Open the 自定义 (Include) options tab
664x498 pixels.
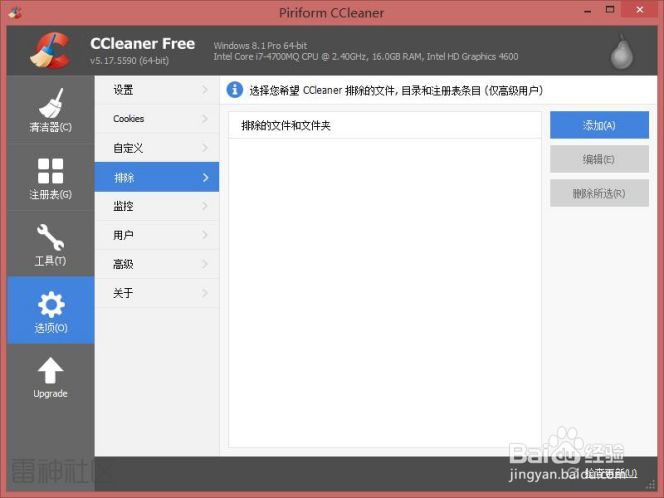coord(157,148)
